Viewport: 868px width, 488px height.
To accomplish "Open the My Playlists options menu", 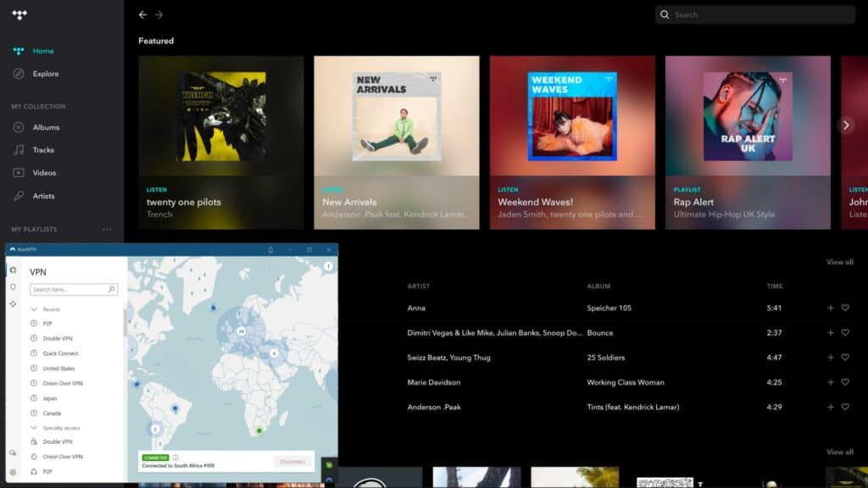I will (107, 229).
